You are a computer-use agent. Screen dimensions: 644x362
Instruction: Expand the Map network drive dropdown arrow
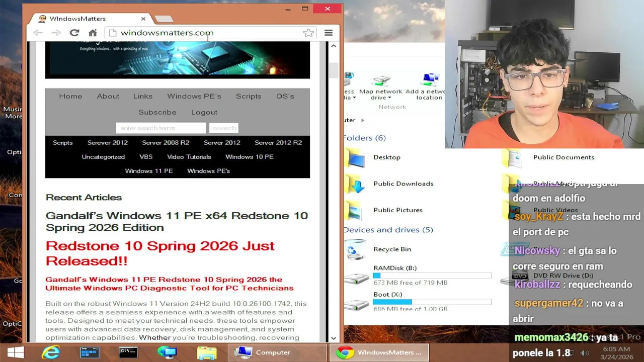click(x=389, y=98)
